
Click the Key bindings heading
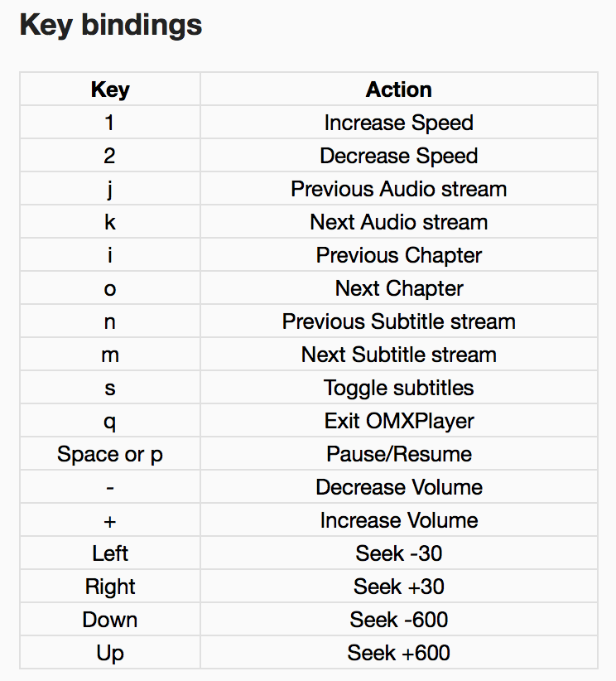[x=111, y=26]
